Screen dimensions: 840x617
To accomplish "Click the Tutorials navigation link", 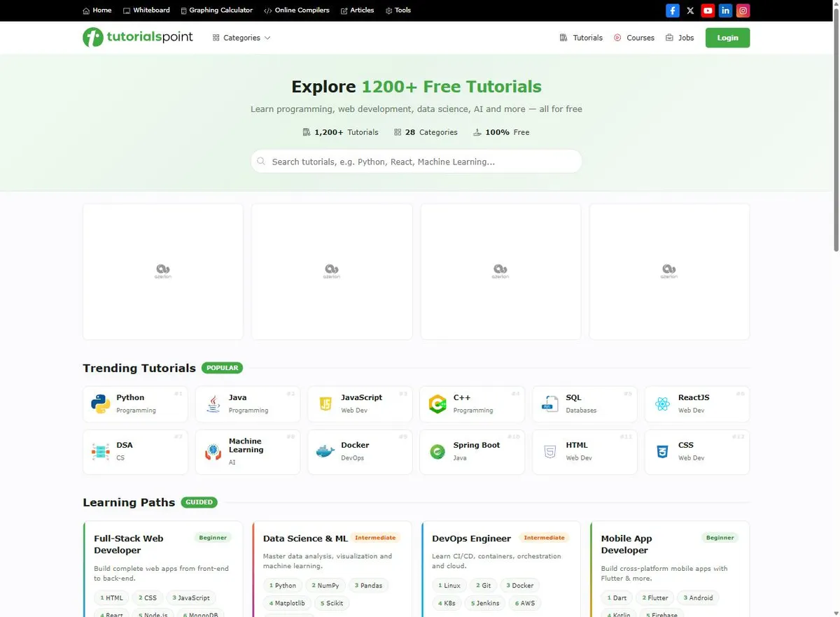I will tap(581, 38).
